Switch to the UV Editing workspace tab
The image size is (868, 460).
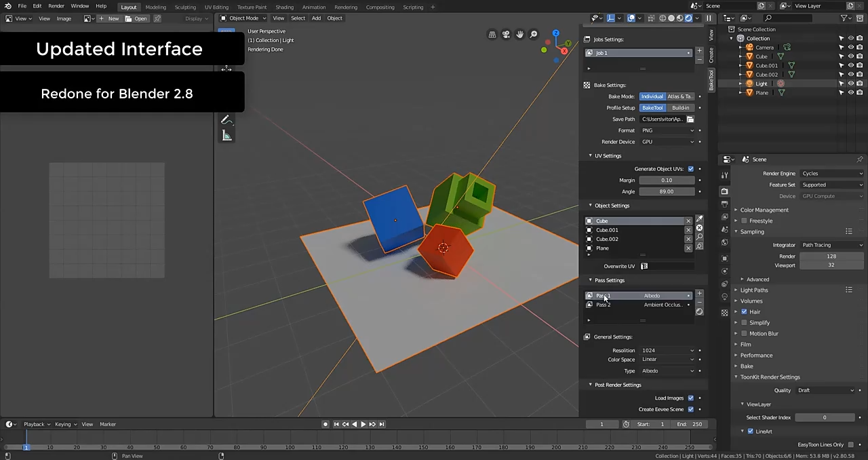216,7
